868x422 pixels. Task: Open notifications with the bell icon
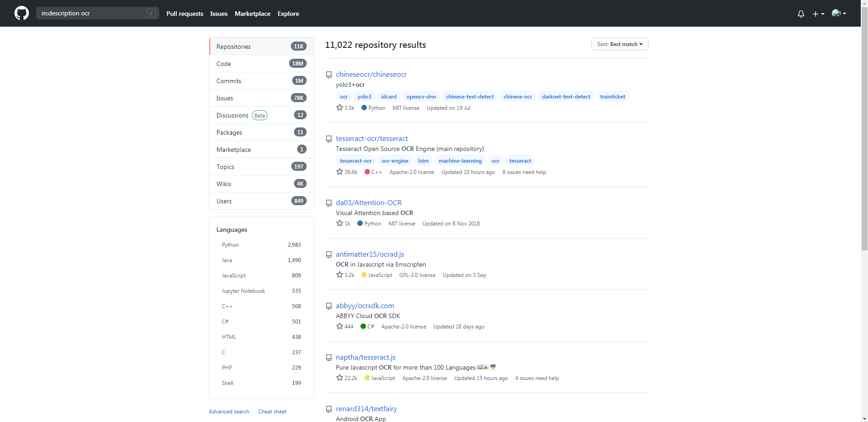[x=801, y=14]
